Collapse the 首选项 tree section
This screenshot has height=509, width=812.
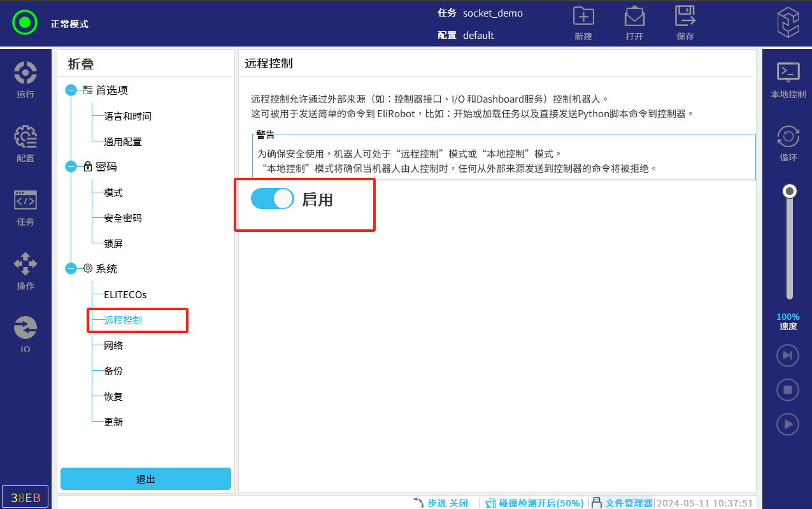point(71,90)
